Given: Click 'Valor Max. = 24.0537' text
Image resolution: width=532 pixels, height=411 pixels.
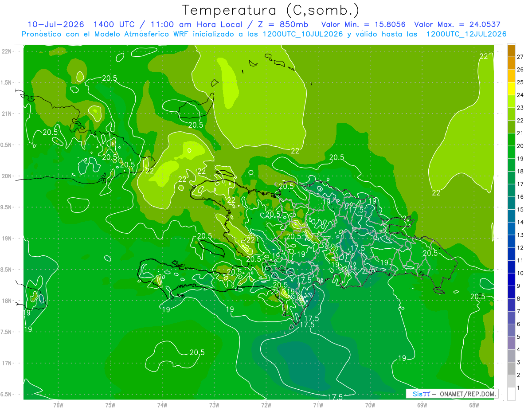Looking at the screenshot, I should click(457, 24).
